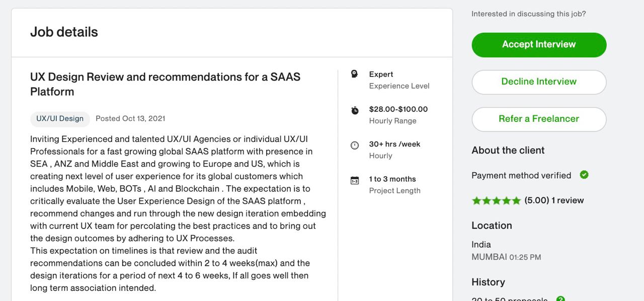Click the Job details heading

point(64,32)
